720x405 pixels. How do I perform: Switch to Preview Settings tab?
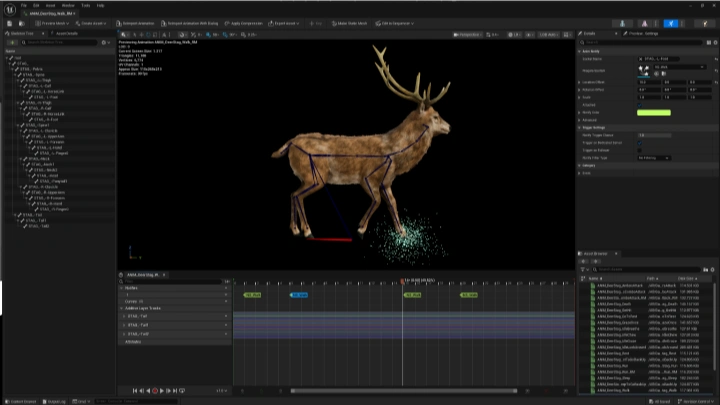point(643,34)
